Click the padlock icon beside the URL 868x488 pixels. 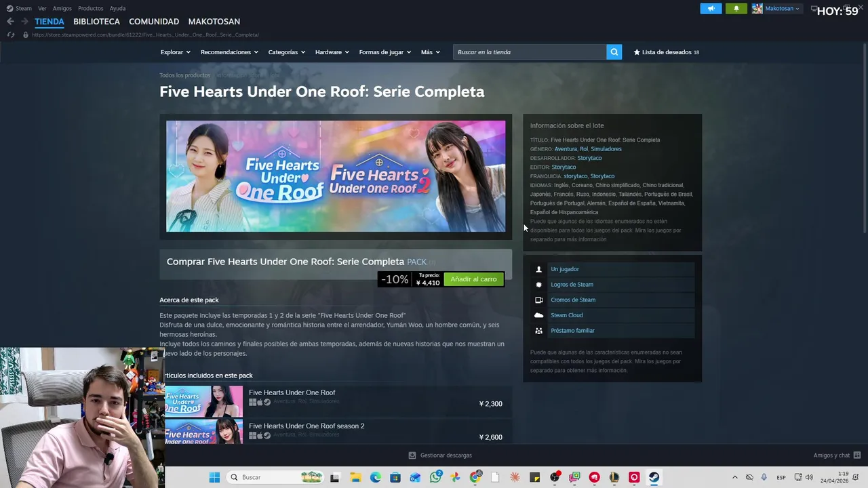tap(26, 35)
